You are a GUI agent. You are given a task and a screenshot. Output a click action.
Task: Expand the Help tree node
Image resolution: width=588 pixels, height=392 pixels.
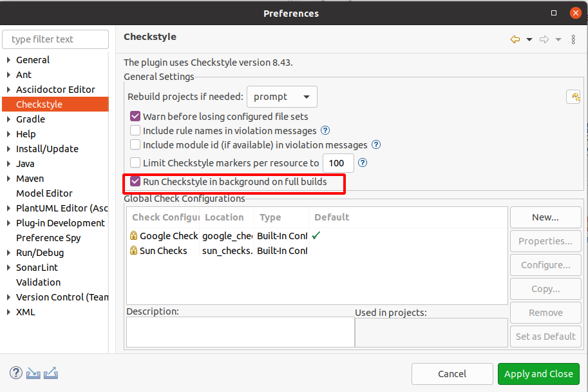[x=8, y=134]
